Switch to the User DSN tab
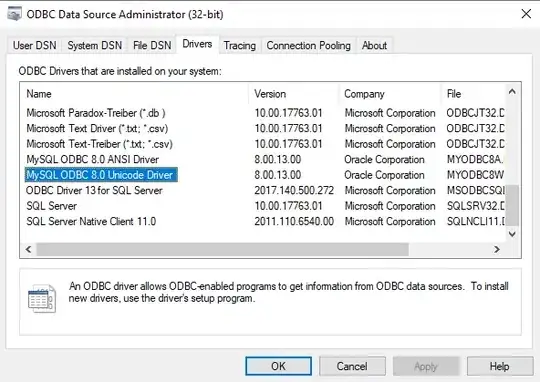540x382 pixels. coord(34,45)
